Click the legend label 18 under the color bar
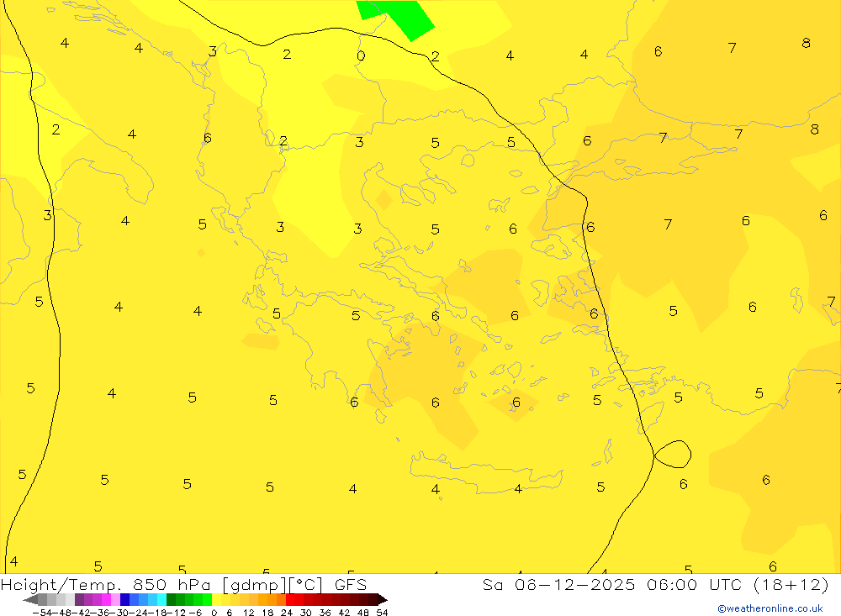The height and width of the screenshot is (616, 841). pyautogui.click(x=267, y=613)
